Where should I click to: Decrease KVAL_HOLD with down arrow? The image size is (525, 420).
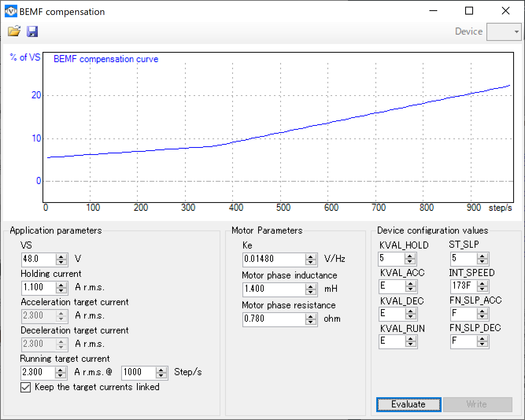tap(410, 262)
